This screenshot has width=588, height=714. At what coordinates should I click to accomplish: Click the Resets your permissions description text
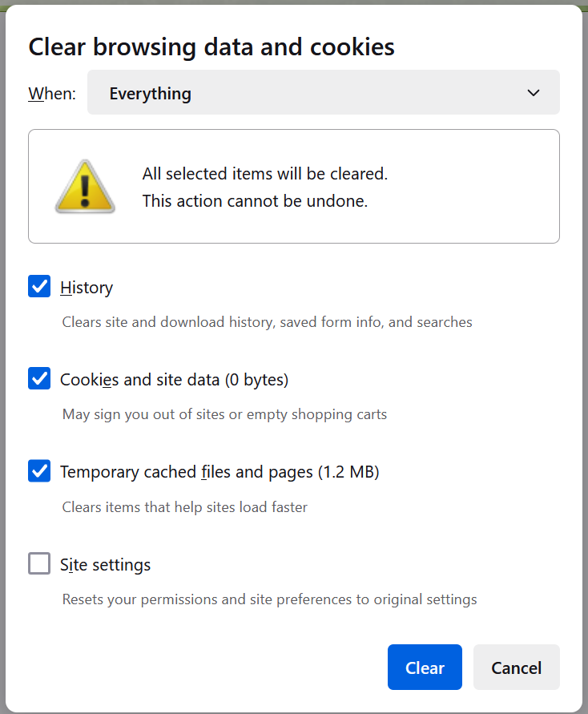(x=269, y=599)
